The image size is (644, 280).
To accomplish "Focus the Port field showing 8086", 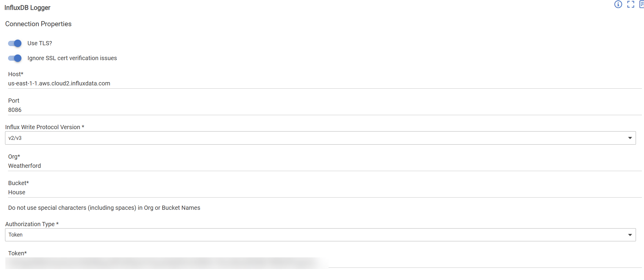I will point(324,110).
